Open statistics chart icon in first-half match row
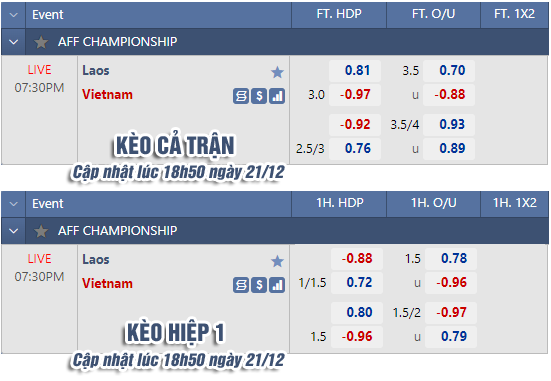Image resolution: width=551 pixels, height=381 pixels. [x=277, y=285]
